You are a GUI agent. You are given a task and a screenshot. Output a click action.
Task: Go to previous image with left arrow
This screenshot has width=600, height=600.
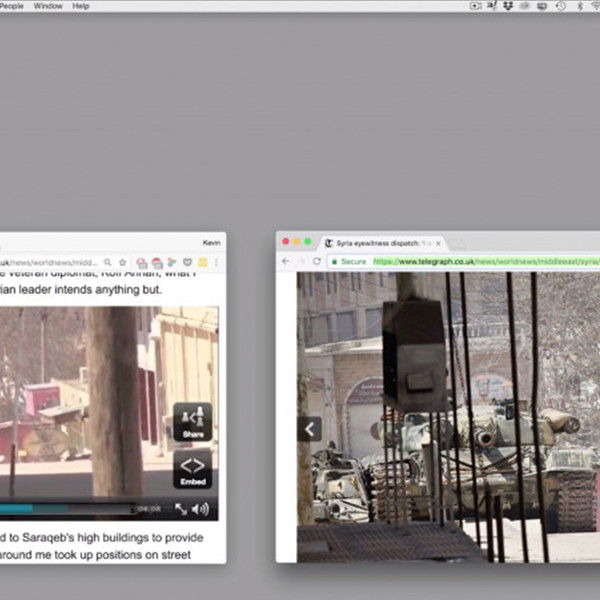pos(309,429)
